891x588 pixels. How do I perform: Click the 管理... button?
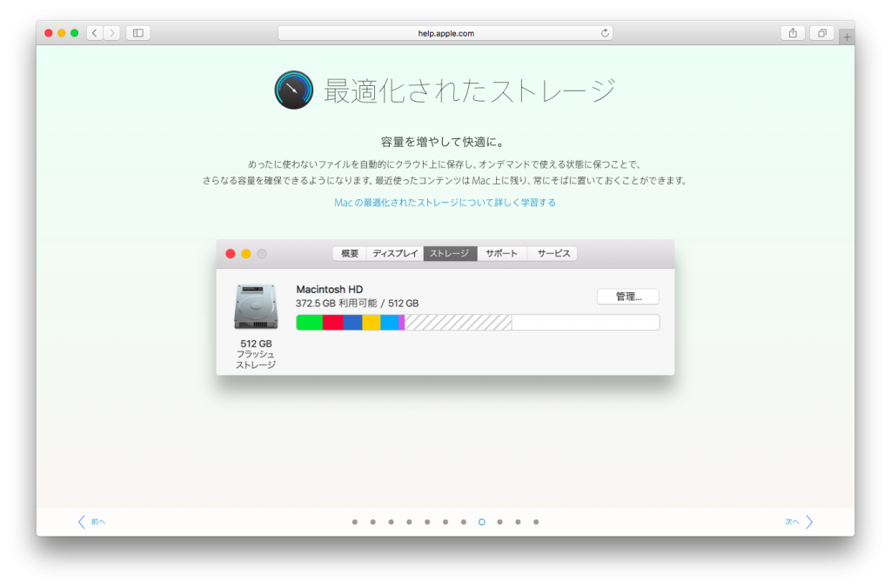pos(627,297)
